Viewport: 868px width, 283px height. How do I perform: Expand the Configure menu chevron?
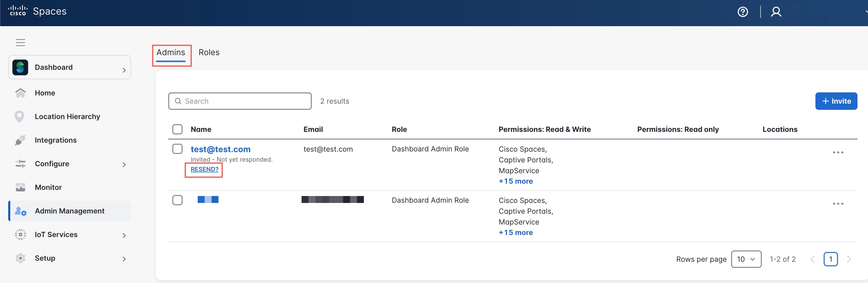pos(124,165)
